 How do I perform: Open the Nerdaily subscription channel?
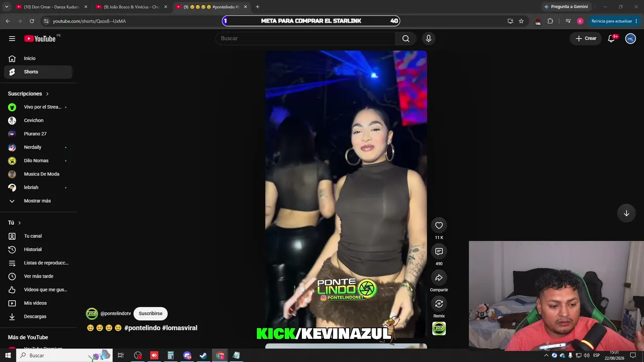(38, 147)
